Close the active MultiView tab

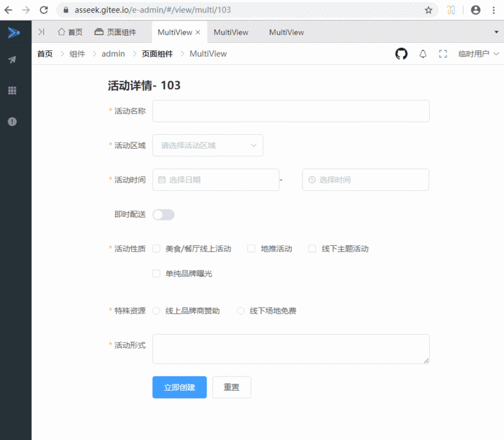[198, 32]
